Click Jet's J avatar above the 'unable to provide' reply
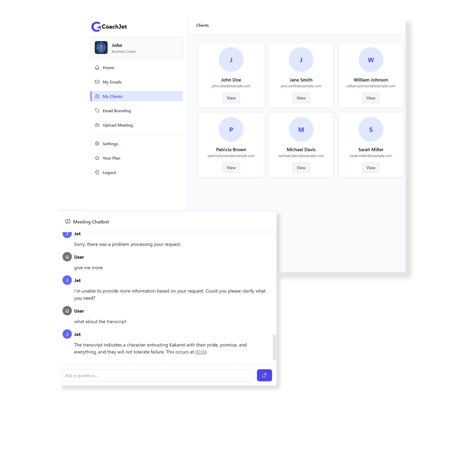Screen dimensions: 476x457 [x=67, y=280]
